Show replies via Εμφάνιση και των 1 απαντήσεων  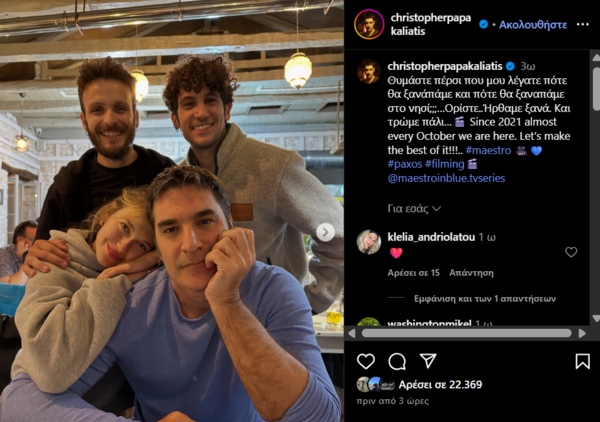[485, 298]
